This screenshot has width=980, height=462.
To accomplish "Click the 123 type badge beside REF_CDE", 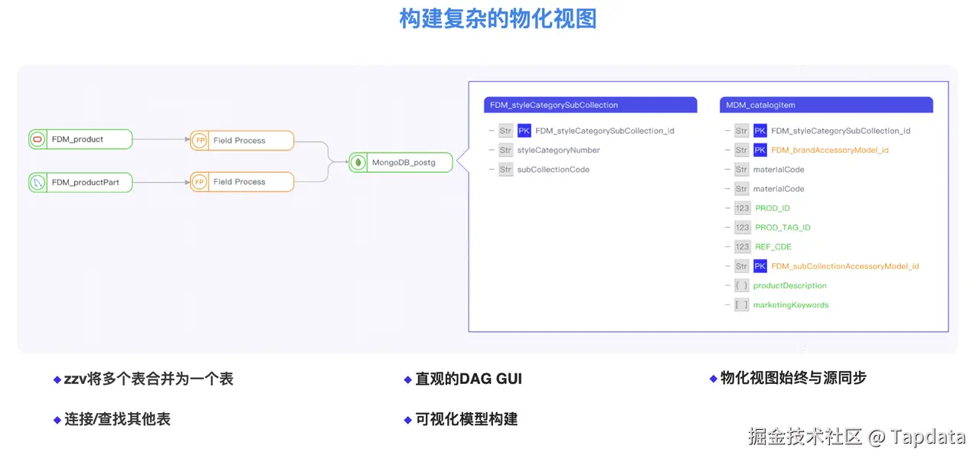I will pyautogui.click(x=742, y=247).
